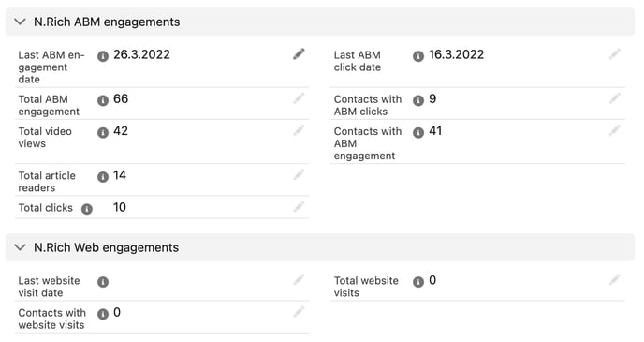Select Total video views value 42
644x342 pixels.
coord(121,131)
